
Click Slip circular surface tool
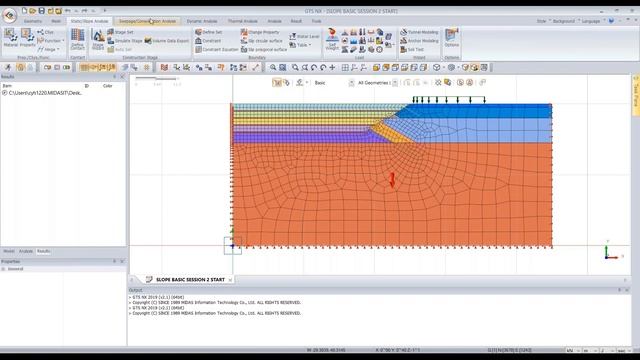[261, 41]
